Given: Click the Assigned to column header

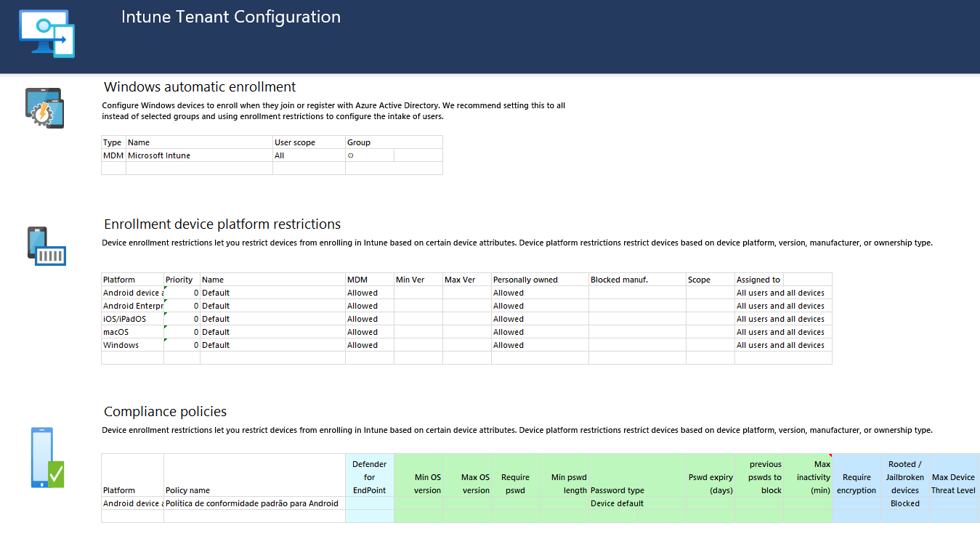Looking at the screenshot, I should [759, 280].
